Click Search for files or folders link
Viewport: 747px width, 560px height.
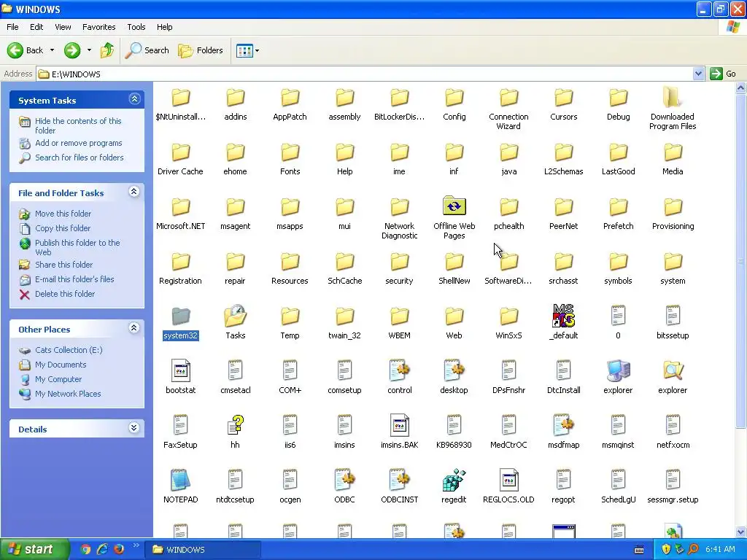[x=79, y=157]
